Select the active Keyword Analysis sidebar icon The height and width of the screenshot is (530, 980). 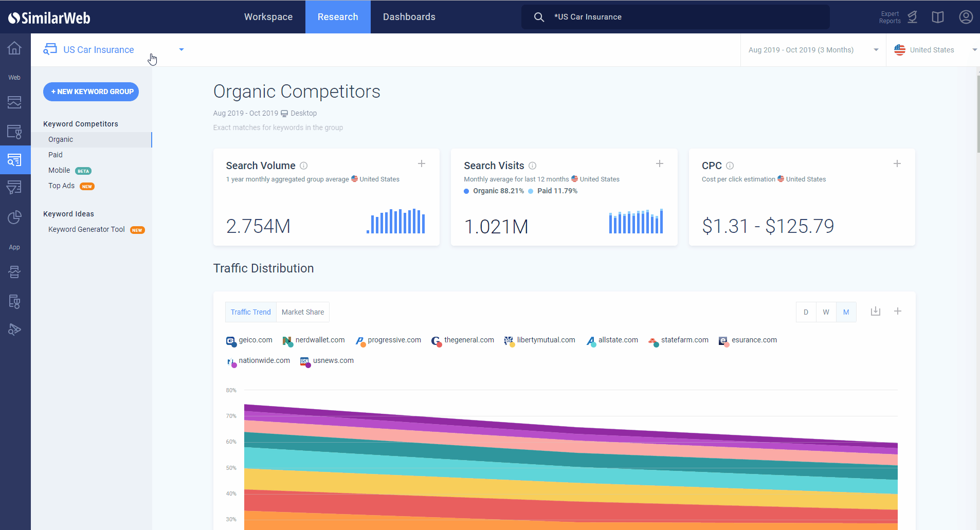(14, 160)
